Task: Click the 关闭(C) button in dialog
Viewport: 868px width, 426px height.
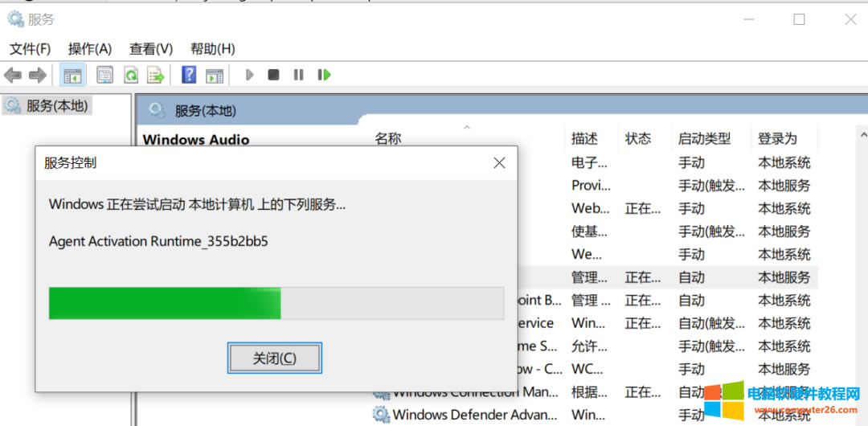Action: 275,358
